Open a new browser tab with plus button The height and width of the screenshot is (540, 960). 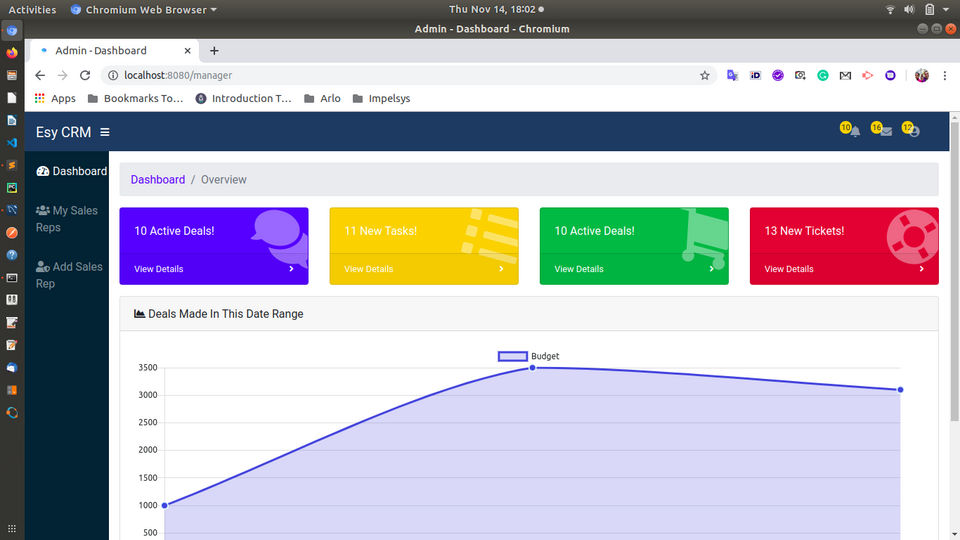coord(214,51)
